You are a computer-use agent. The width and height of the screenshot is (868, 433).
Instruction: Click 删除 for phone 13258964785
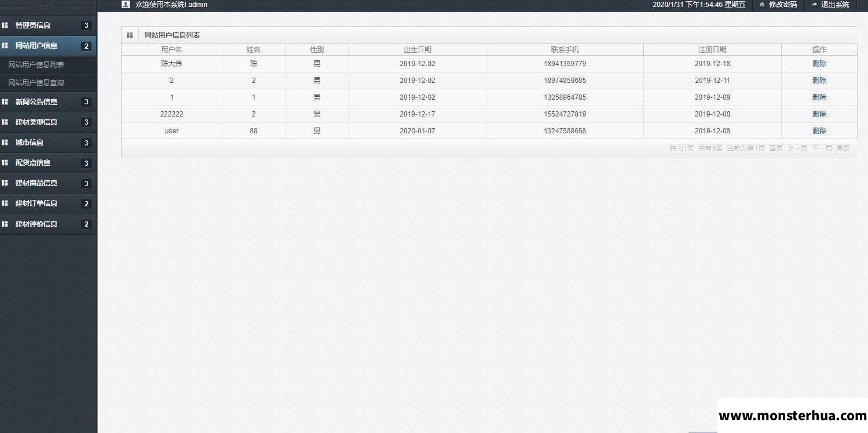tap(819, 97)
